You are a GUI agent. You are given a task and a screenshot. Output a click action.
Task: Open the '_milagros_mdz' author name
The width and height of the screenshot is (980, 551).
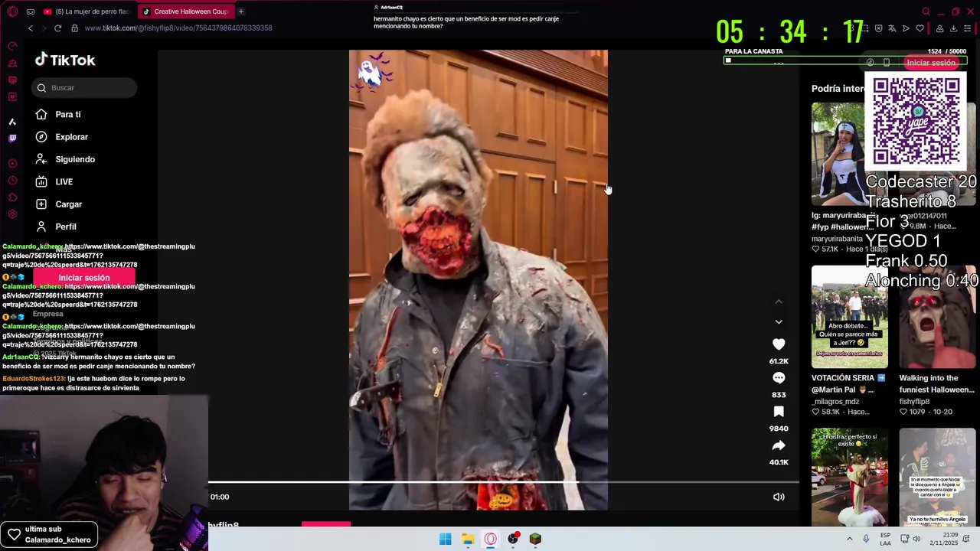pyautogui.click(x=835, y=402)
